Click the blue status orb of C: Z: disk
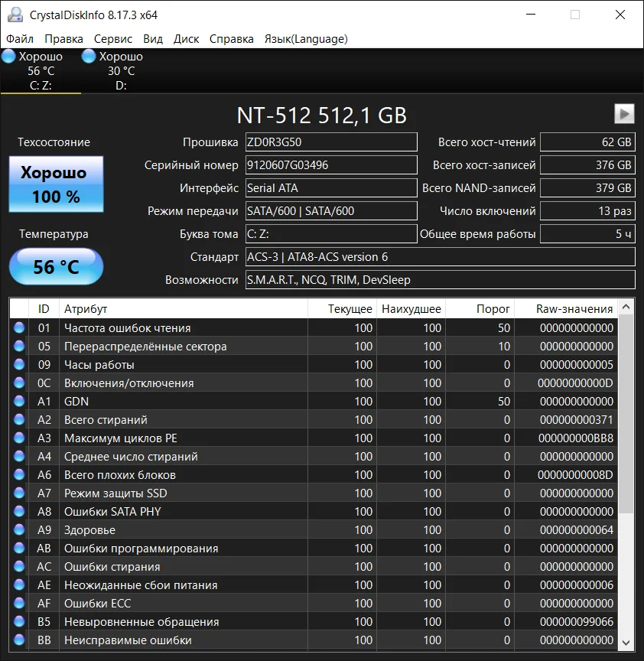This screenshot has height=661, width=644. 8,57
